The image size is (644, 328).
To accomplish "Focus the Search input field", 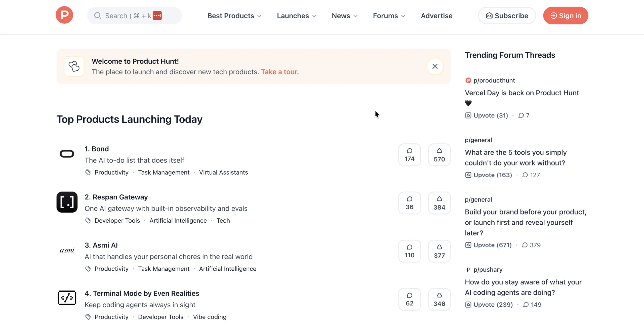I will point(134,16).
